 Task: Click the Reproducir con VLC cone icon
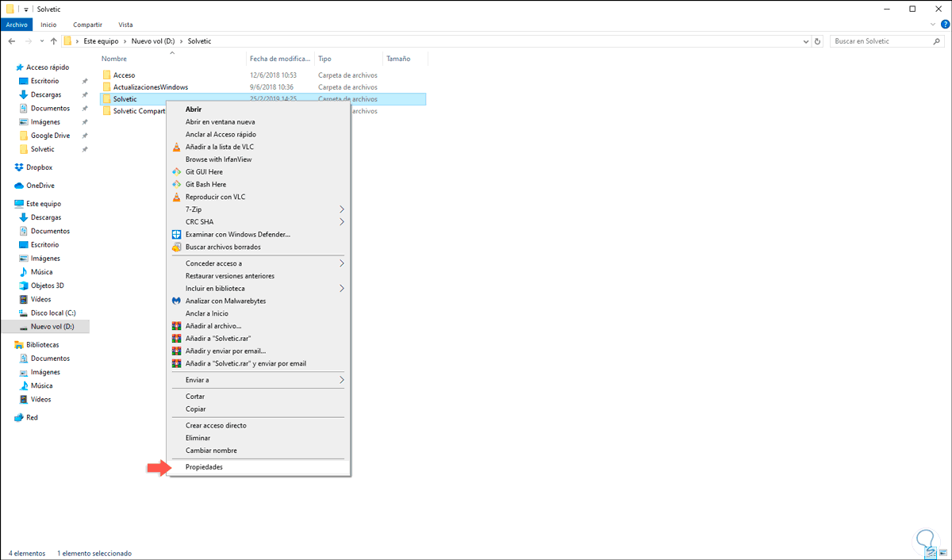tap(178, 197)
